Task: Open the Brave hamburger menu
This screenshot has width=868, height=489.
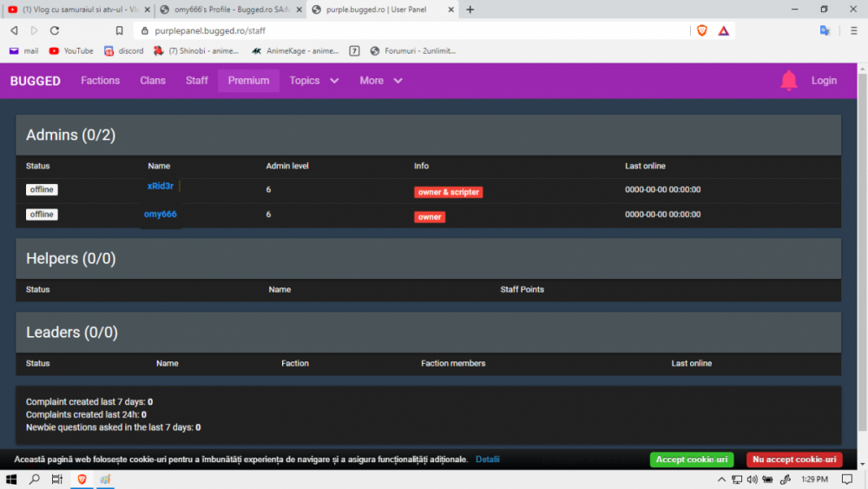Action: click(854, 30)
